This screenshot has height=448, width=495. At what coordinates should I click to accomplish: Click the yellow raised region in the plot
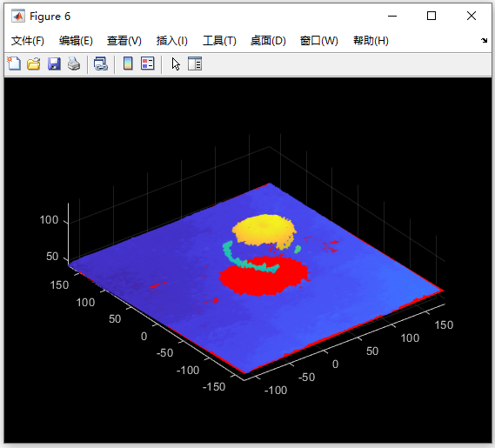click(264, 230)
